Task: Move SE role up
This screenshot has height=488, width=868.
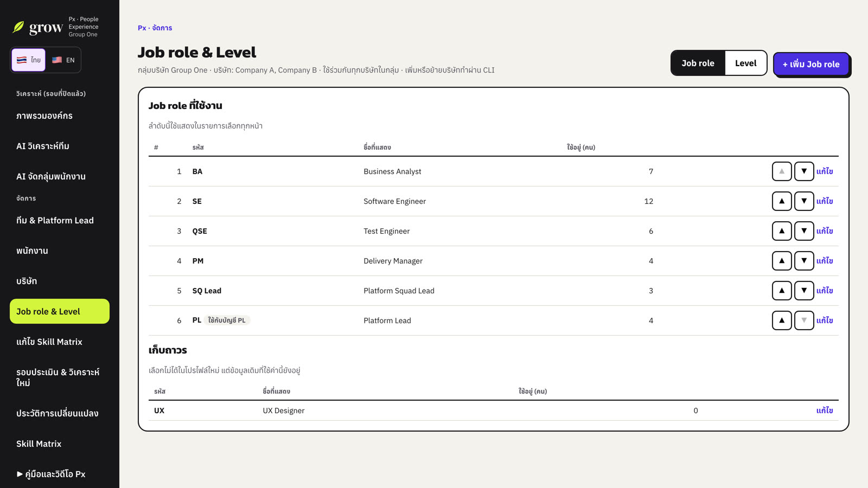Action: click(782, 201)
